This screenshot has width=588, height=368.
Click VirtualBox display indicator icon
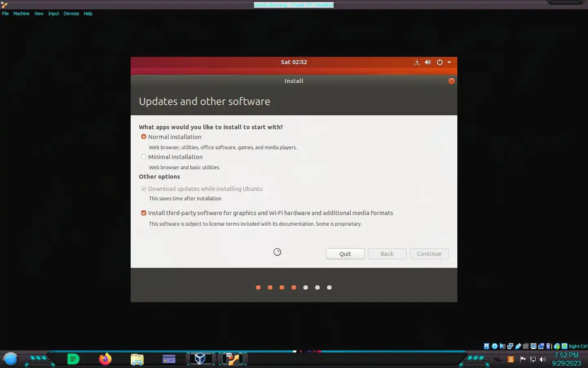(533, 346)
